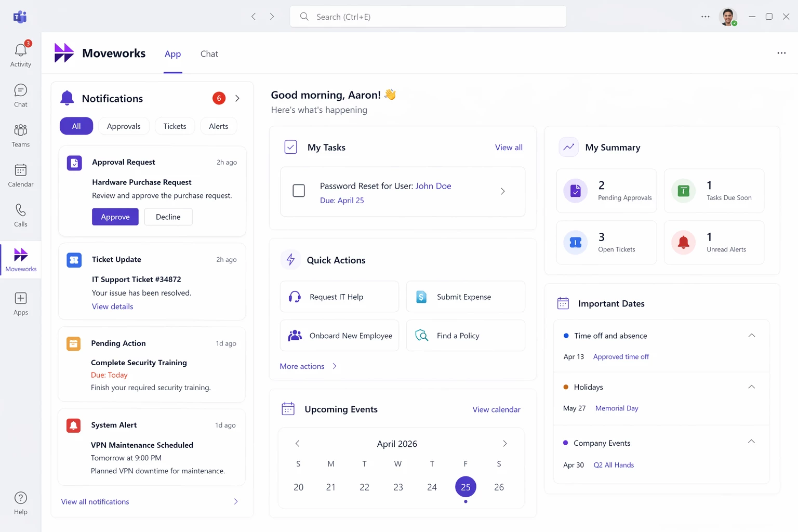Viewport: 798px width, 532px height.
Task: Open the Open Tickets summary card
Action: click(606, 243)
